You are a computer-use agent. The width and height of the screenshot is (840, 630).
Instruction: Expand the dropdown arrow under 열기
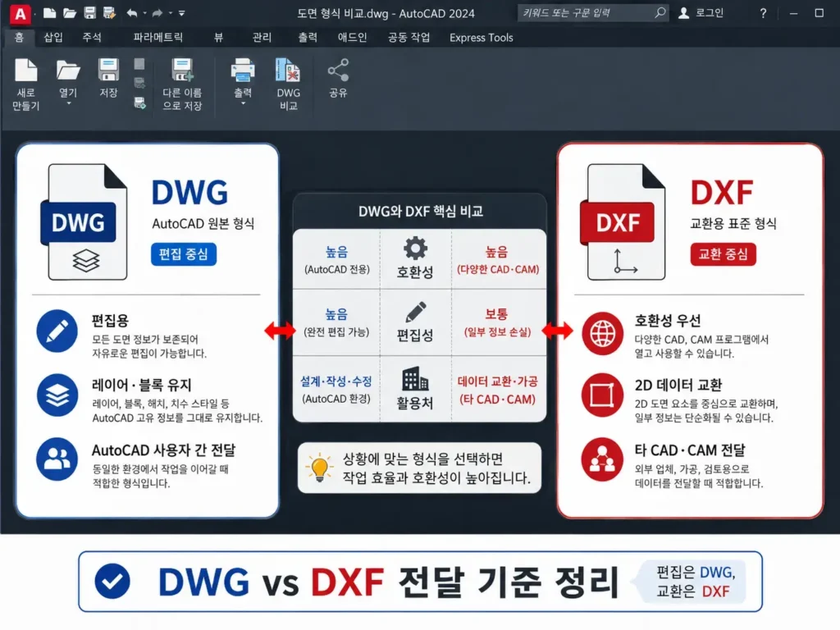[x=69, y=103]
